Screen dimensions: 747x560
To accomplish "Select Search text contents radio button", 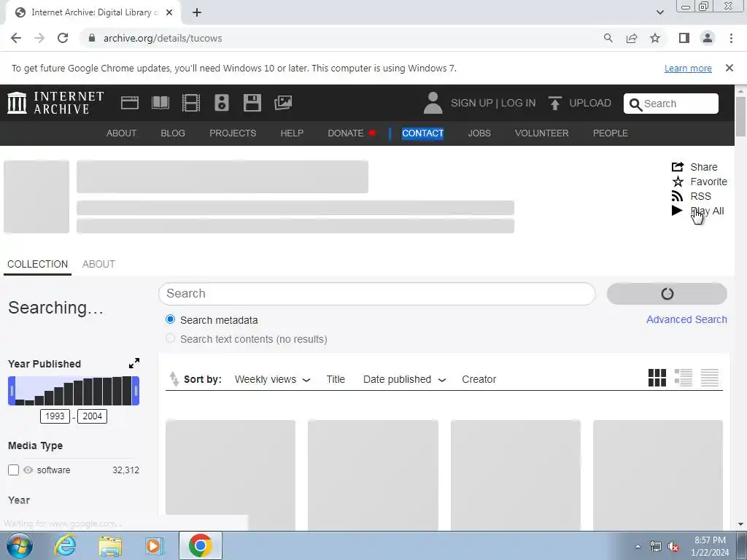I will (170, 338).
